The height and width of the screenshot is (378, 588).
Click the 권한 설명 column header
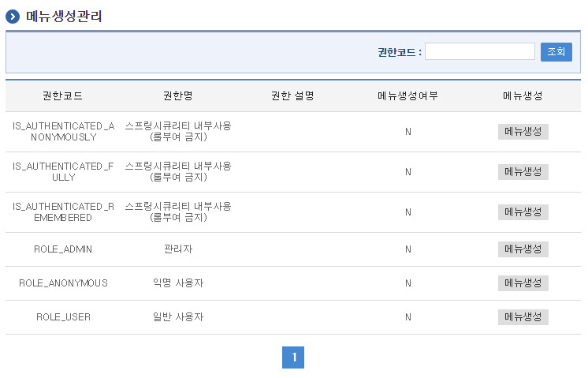pyautogui.click(x=292, y=96)
